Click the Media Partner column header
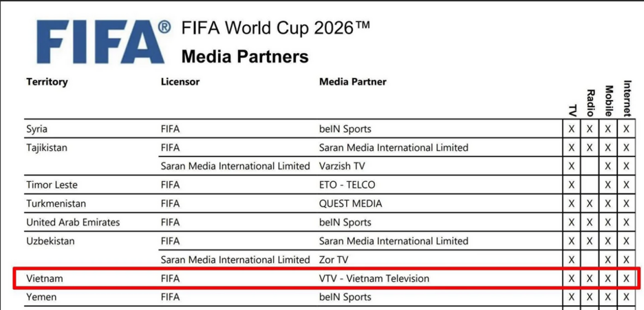The width and height of the screenshot is (644, 310). tap(352, 82)
